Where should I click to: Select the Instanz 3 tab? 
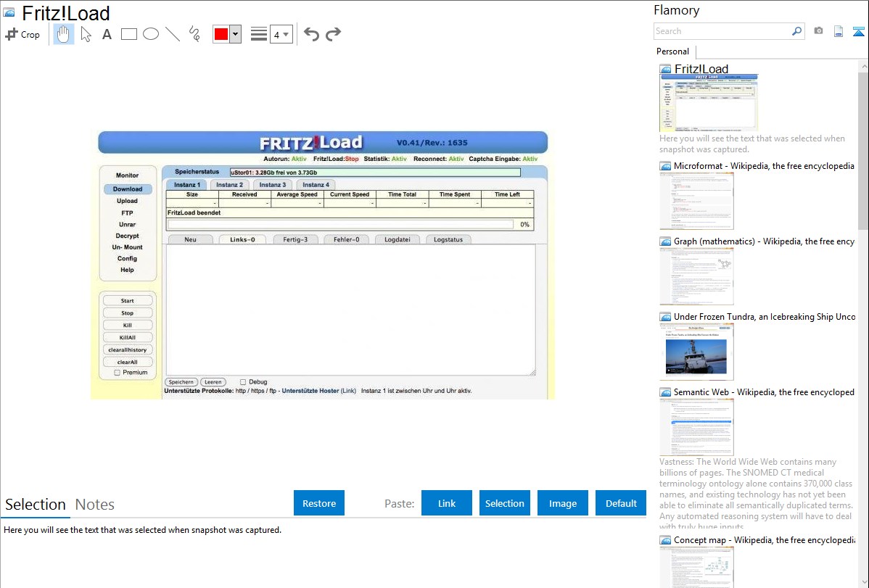click(273, 185)
